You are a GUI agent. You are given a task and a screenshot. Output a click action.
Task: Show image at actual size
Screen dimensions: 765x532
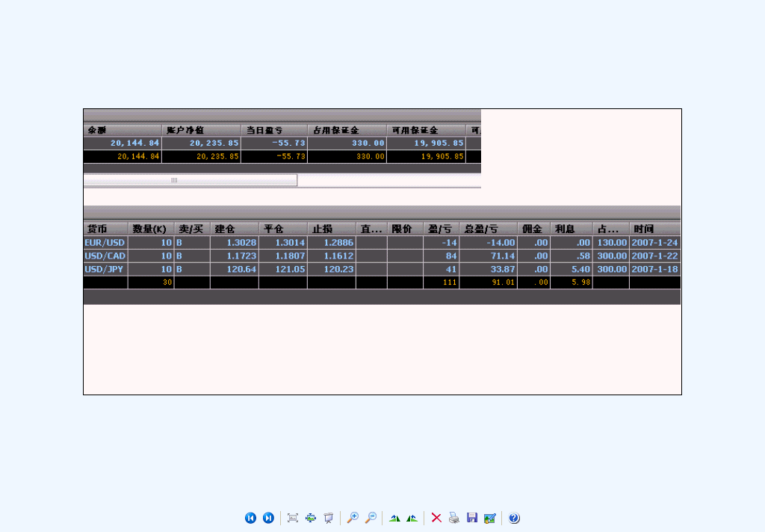pos(311,518)
